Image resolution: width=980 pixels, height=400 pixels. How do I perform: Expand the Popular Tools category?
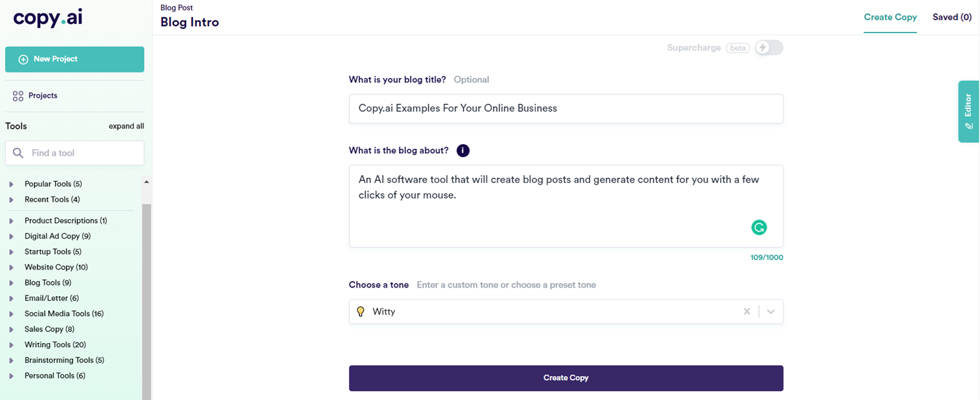click(x=11, y=184)
